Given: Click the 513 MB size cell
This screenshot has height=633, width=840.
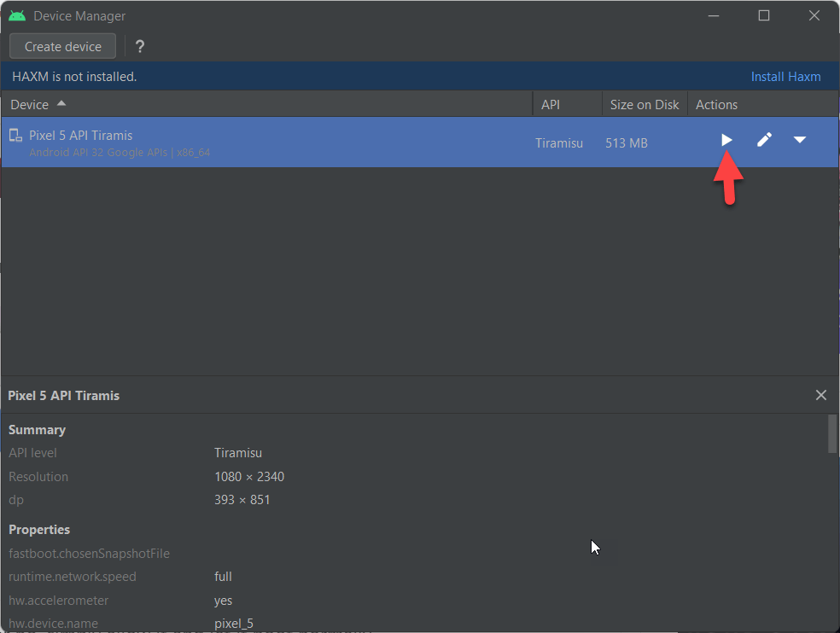Looking at the screenshot, I should click(x=627, y=143).
